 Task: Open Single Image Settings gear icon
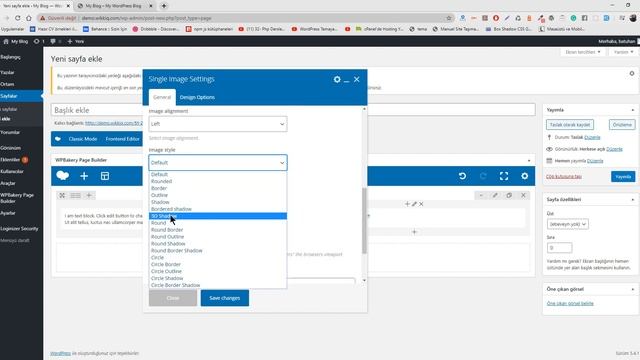coord(337,79)
